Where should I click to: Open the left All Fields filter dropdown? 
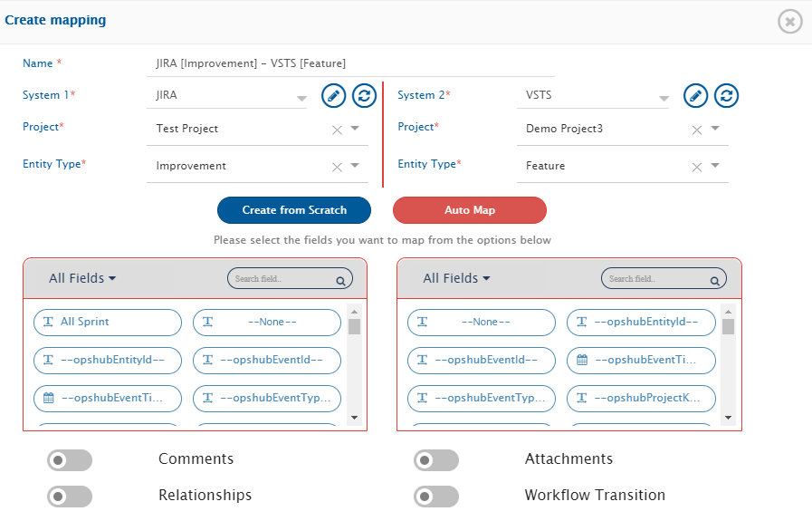click(x=82, y=278)
